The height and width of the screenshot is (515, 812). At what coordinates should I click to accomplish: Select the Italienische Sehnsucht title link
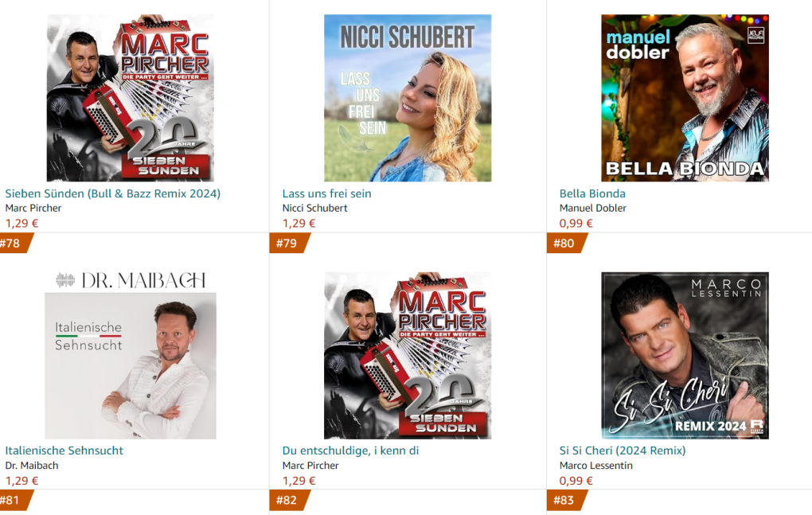[64, 451]
